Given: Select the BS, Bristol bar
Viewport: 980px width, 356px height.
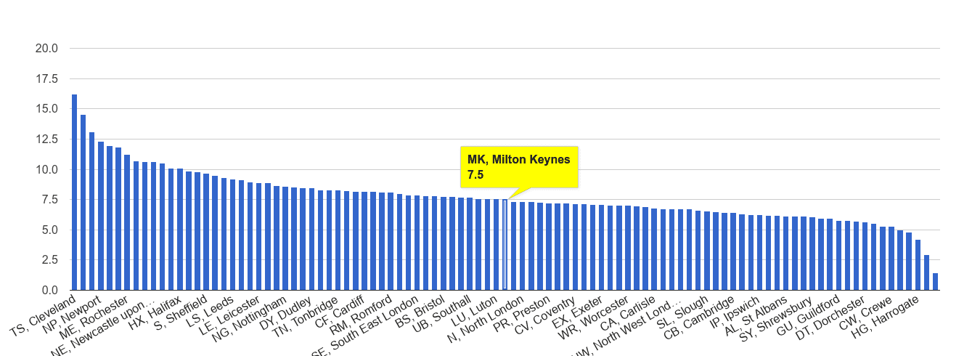Looking at the screenshot, I should pos(444,243).
